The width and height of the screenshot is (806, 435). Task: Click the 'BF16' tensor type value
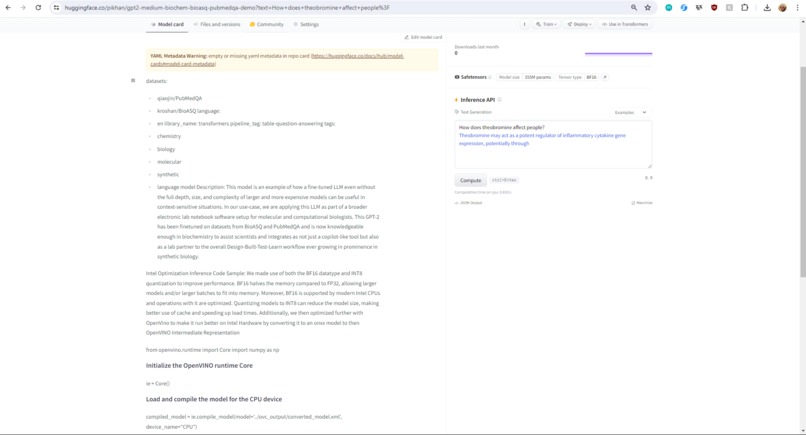(x=592, y=77)
